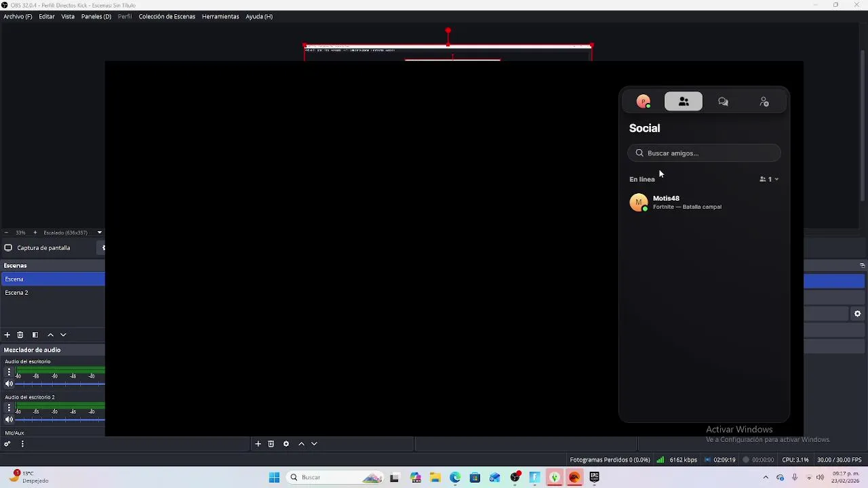The image size is (868, 488).
Task: Mute Audio del escritorio speaker
Action: click(9, 384)
